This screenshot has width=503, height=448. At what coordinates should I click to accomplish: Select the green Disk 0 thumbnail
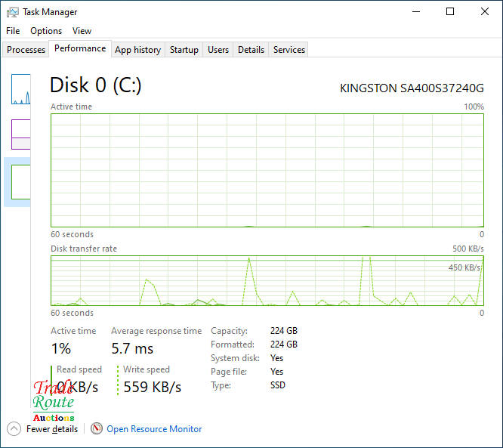(20, 181)
